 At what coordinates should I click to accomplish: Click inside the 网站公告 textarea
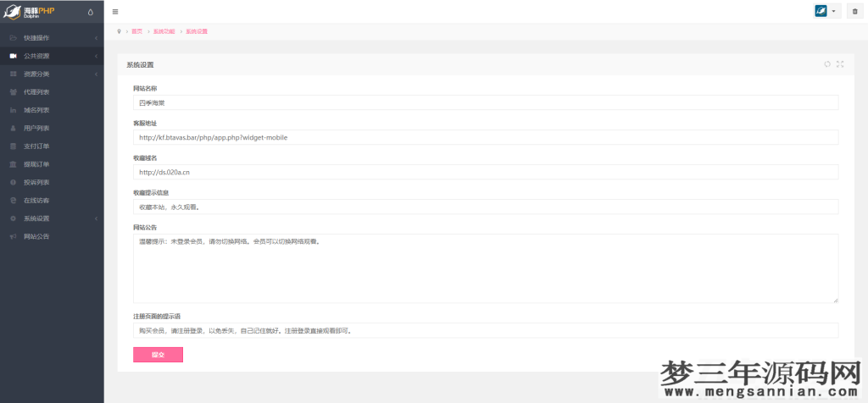coord(485,268)
